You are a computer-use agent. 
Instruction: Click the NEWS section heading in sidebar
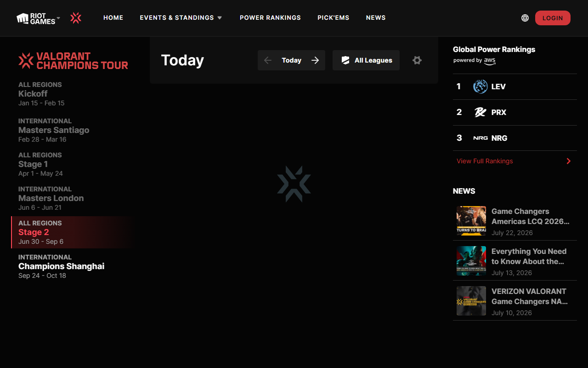(x=464, y=191)
